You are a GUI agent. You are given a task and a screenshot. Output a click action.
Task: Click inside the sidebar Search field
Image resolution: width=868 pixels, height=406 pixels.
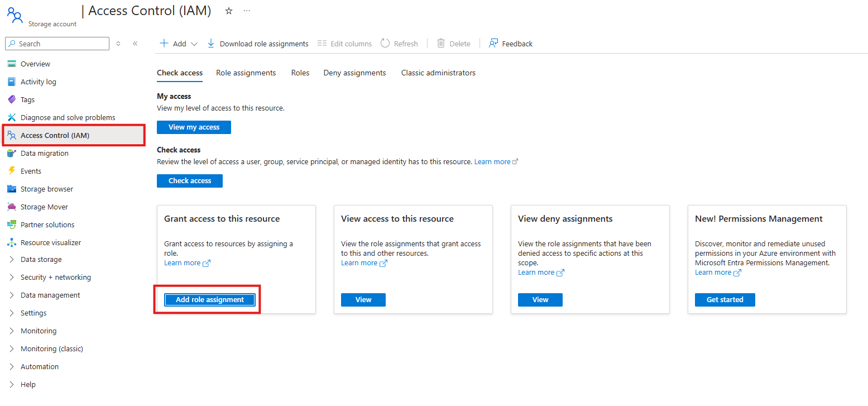[x=57, y=44]
